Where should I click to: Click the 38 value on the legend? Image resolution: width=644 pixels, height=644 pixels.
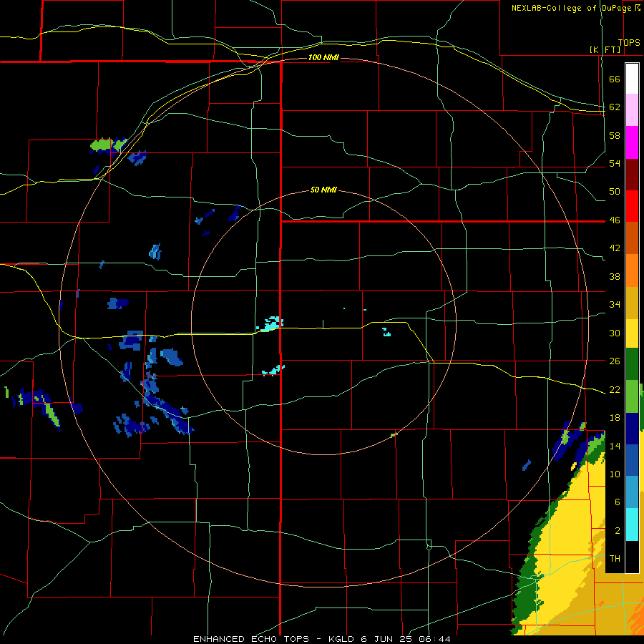[615, 276]
